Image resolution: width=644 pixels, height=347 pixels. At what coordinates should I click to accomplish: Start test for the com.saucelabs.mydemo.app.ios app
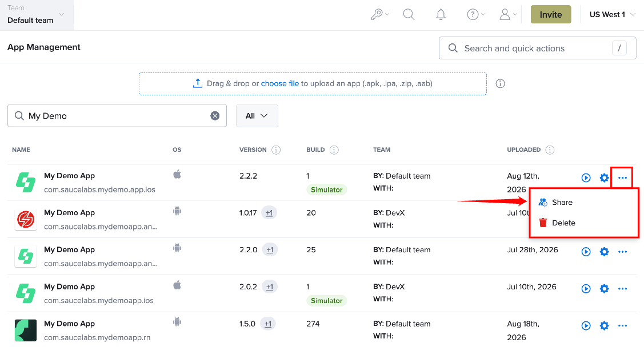(586, 177)
